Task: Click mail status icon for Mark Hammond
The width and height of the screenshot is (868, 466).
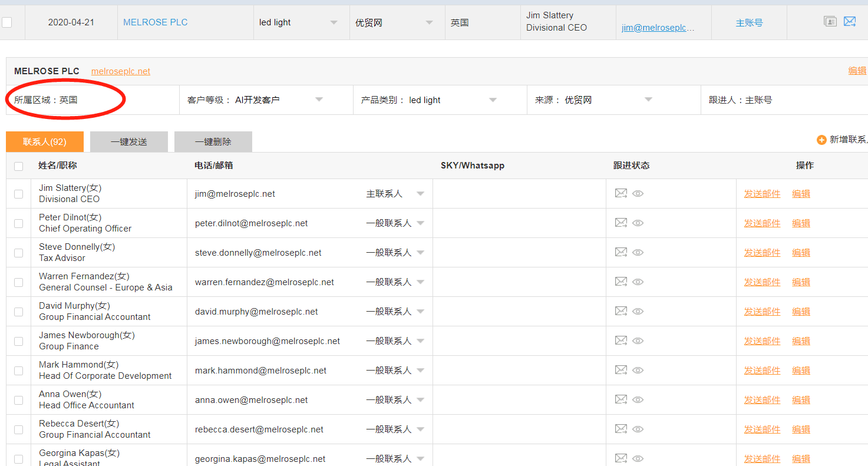Action: [621, 370]
